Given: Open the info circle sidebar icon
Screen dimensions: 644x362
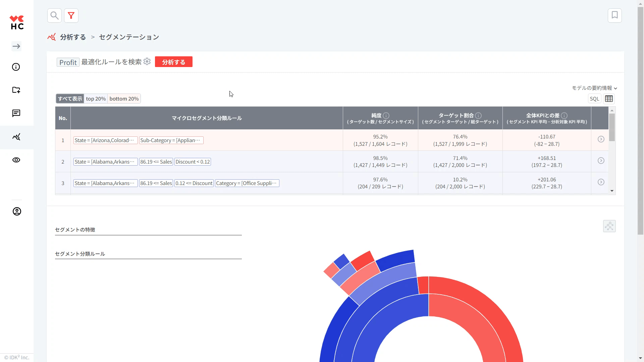Looking at the screenshot, I should [16, 67].
